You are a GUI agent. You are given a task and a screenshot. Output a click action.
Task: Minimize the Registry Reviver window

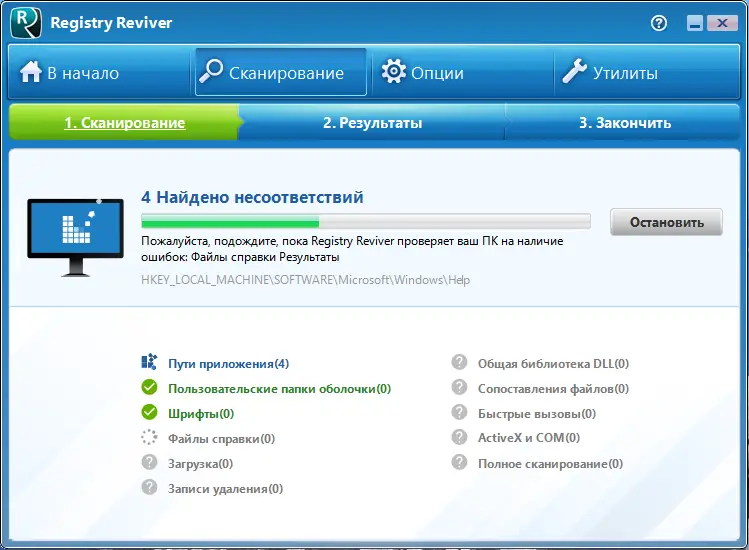[695, 22]
